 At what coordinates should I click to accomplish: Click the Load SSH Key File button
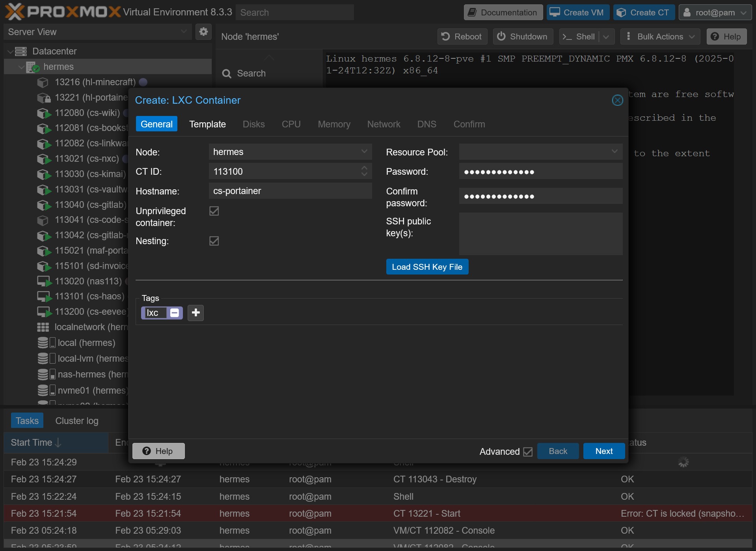[x=426, y=267]
